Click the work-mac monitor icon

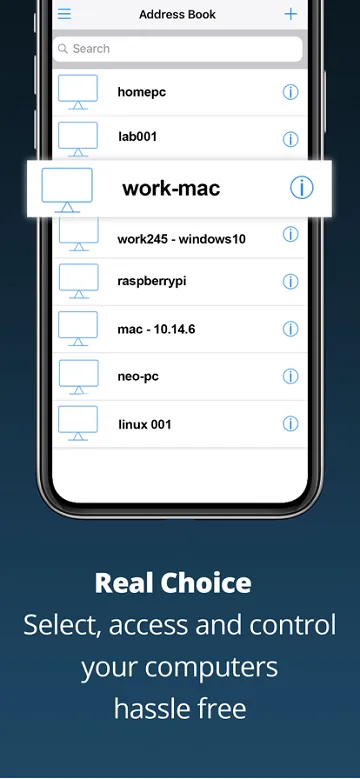67,190
